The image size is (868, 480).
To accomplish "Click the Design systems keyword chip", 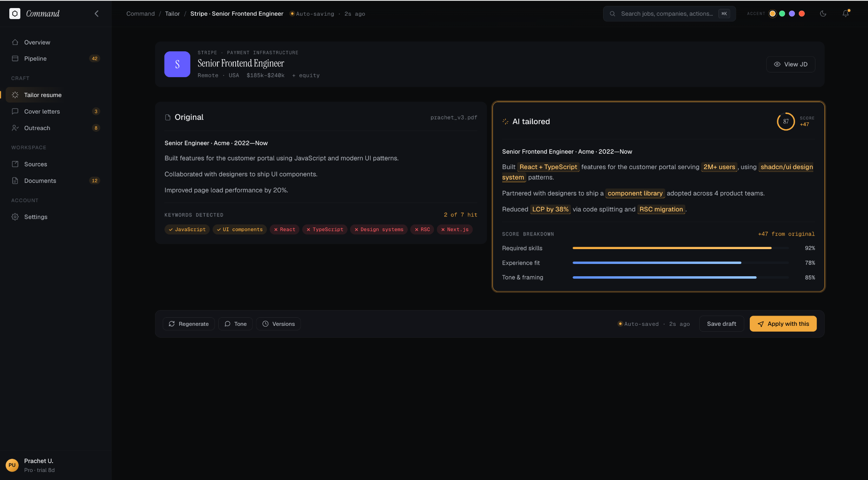I will point(379,230).
